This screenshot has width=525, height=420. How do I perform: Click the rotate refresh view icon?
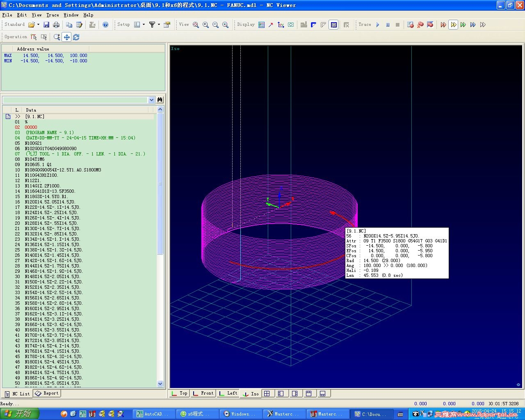[76, 37]
